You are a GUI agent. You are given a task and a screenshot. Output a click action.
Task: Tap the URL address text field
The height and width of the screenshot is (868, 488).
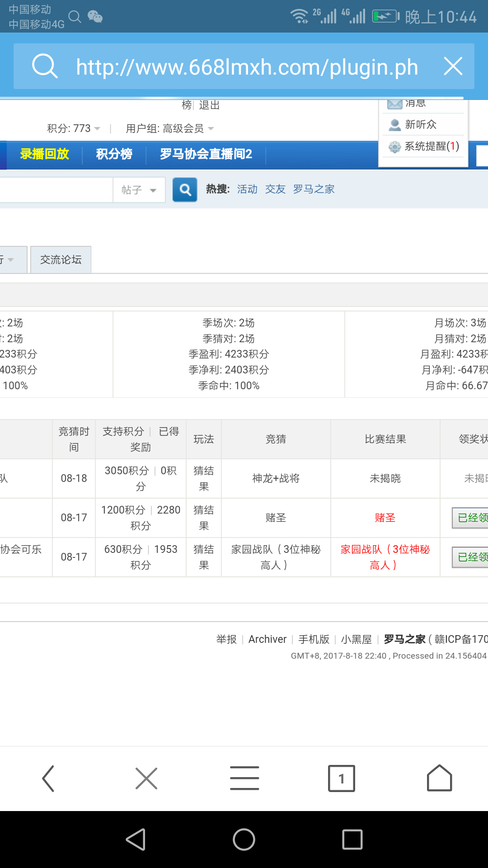click(x=247, y=67)
